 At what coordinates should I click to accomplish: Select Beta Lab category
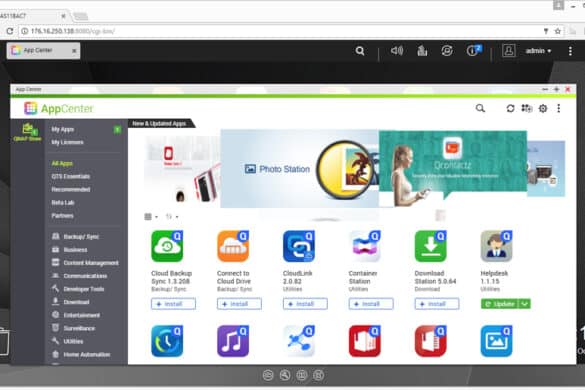(x=63, y=203)
